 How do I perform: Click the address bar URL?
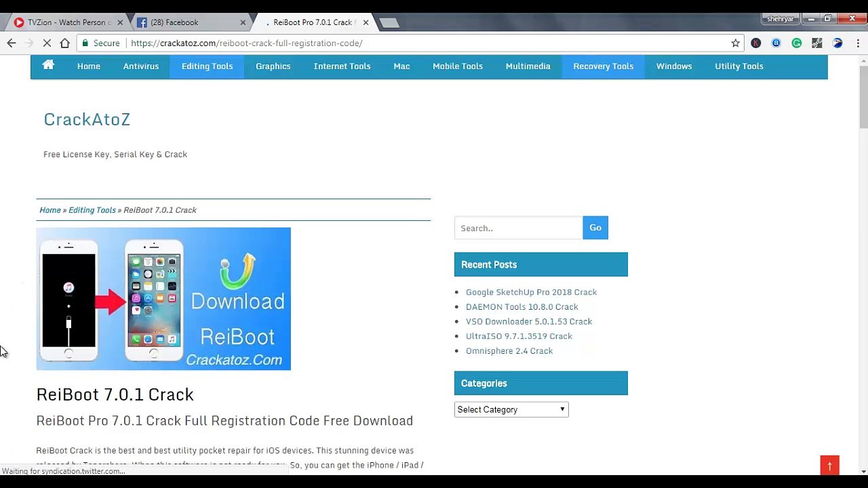(247, 43)
